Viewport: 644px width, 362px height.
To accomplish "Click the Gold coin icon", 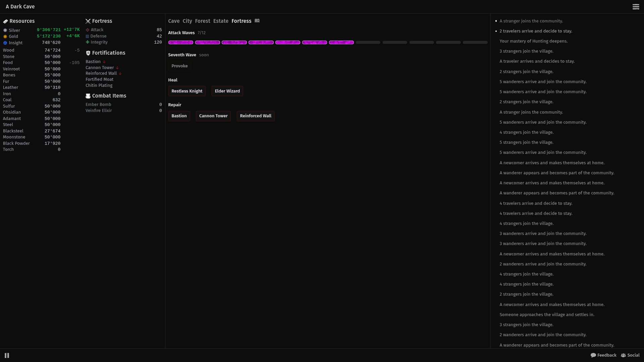I will point(5,37).
